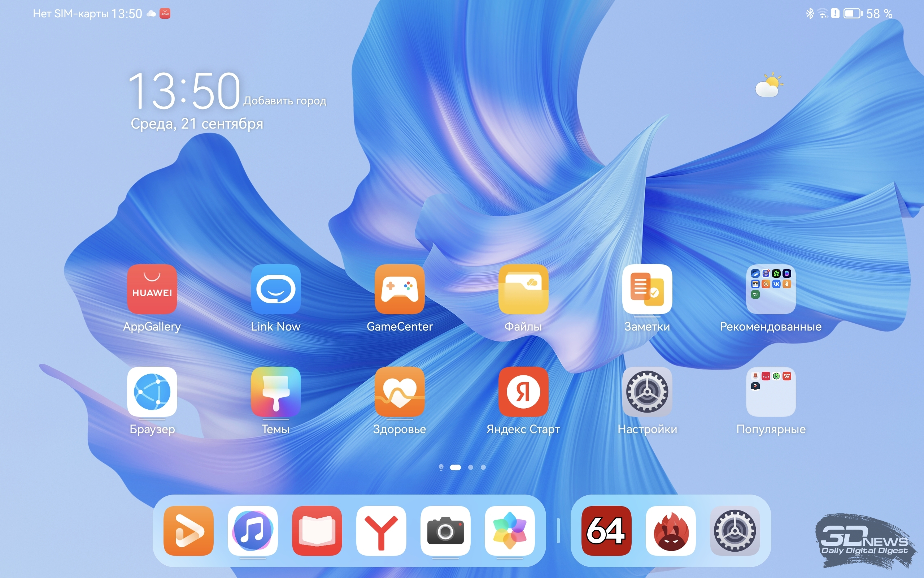Open the Gallery app in the dock
The image size is (924, 578).
(510, 531)
